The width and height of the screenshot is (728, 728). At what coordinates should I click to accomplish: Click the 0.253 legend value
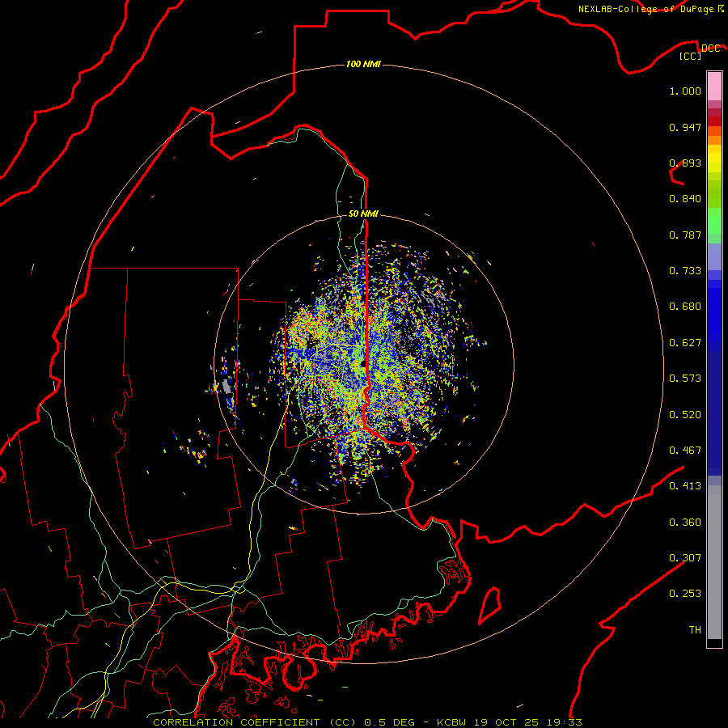pos(685,594)
